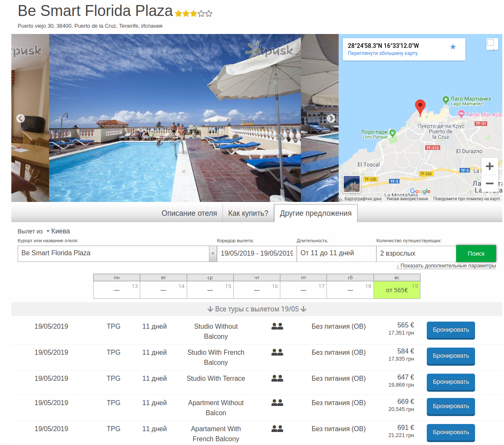Show previous hotel photo with left arrow

click(x=21, y=118)
